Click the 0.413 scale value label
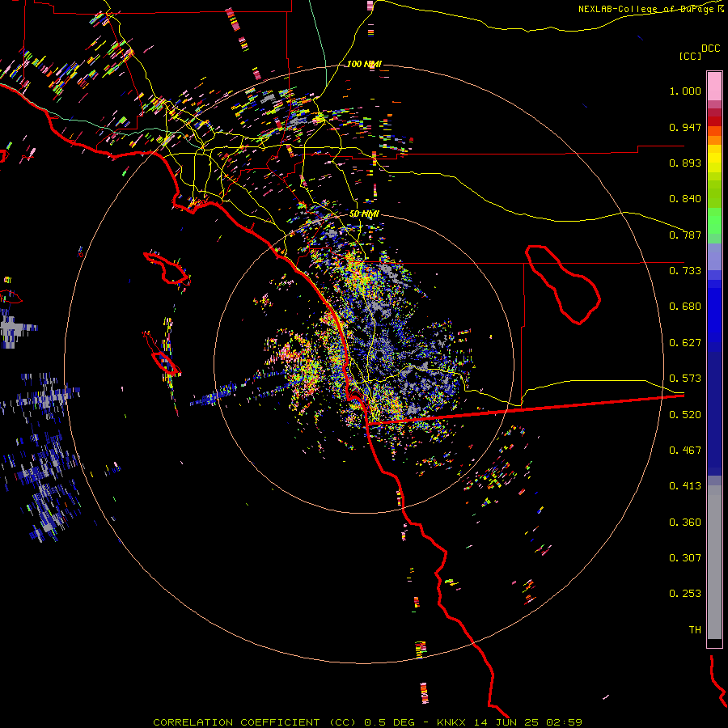The image size is (728, 728). (x=685, y=486)
